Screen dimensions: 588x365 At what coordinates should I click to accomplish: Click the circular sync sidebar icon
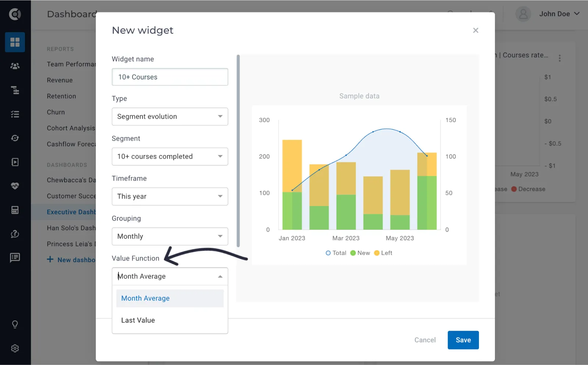click(x=15, y=138)
